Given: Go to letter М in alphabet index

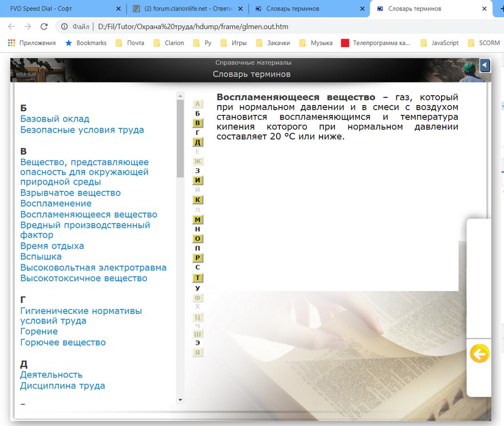Looking at the screenshot, I should pos(198,219).
